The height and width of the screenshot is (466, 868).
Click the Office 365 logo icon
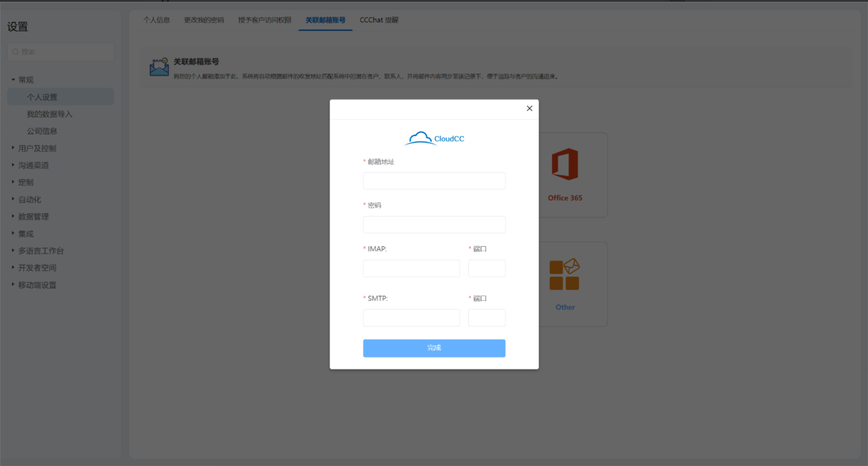pos(565,165)
